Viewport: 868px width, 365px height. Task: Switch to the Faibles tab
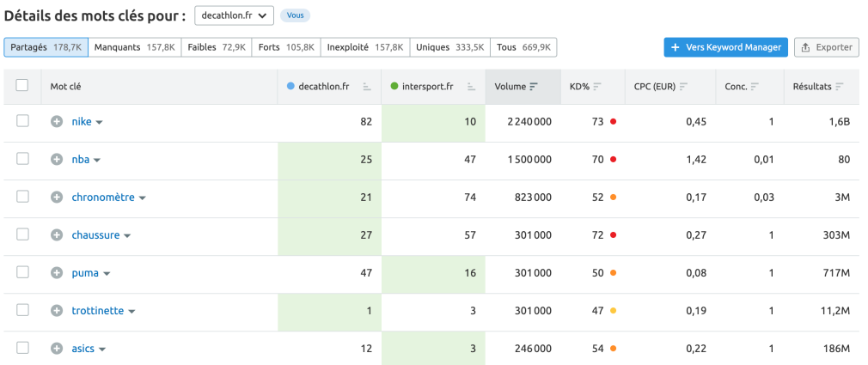tap(217, 47)
